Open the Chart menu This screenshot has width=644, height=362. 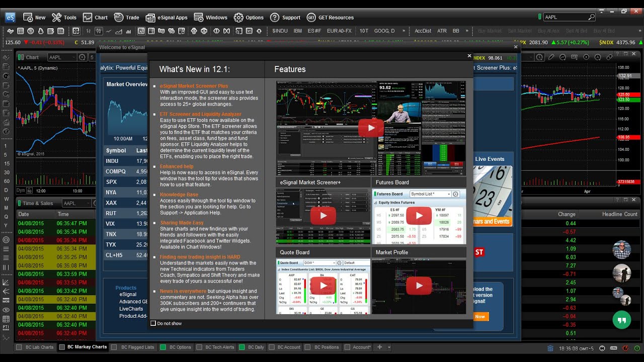coord(95,18)
